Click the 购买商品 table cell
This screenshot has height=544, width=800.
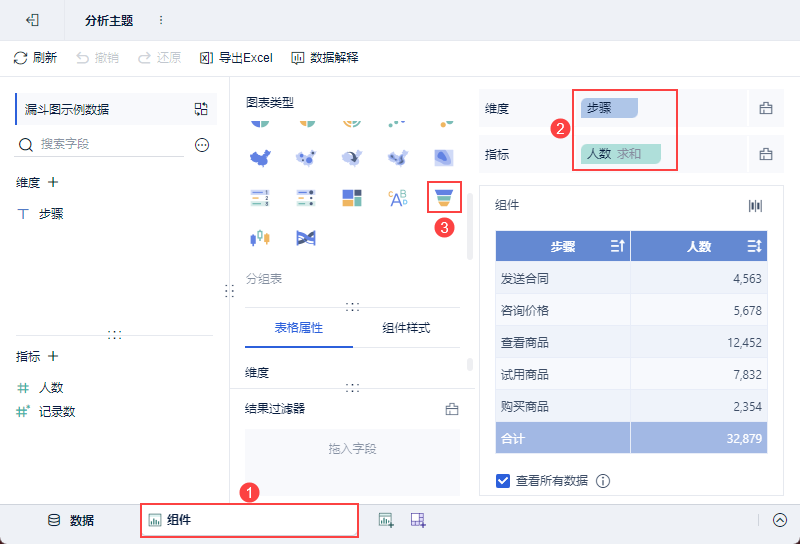coord(563,407)
